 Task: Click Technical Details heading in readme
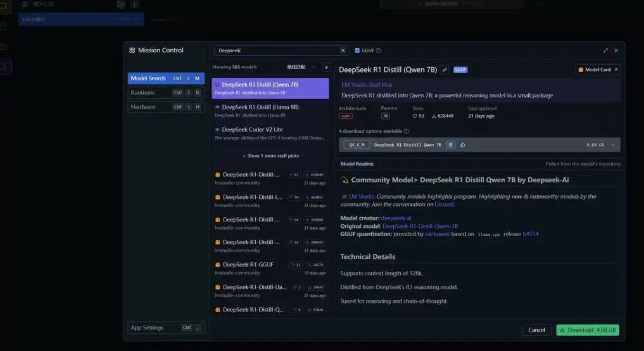pyautogui.click(x=368, y=257)
